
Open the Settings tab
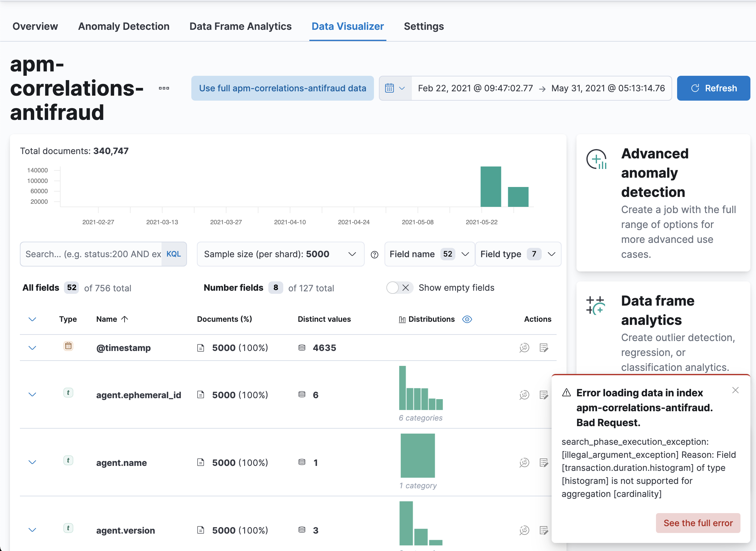point(424,26)
